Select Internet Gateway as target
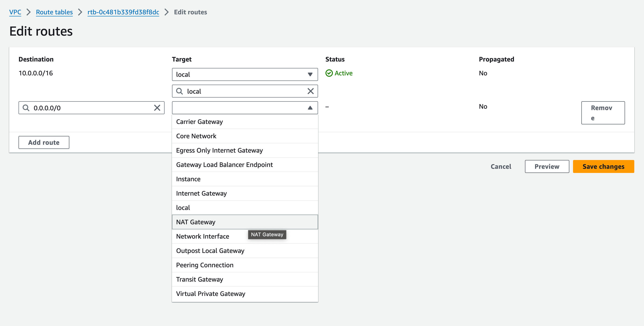Viewport: 644px width, 326px height. click(x=245, y=193)
